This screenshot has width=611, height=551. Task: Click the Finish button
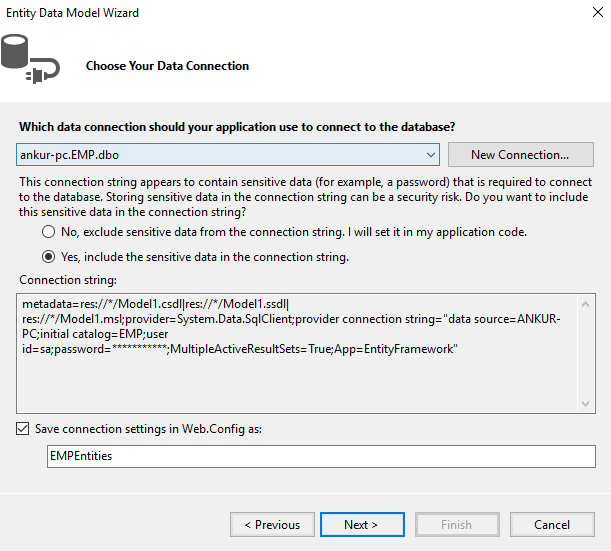coord(456,525)
